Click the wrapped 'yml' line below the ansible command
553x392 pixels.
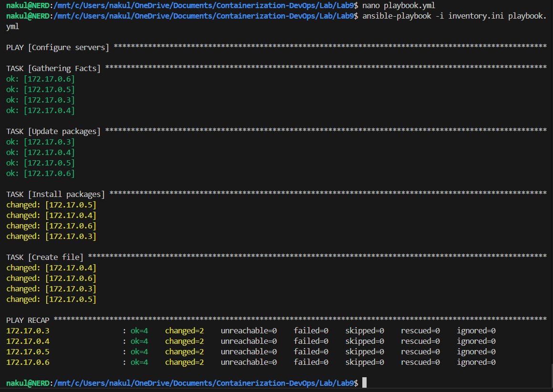point(12,27)
